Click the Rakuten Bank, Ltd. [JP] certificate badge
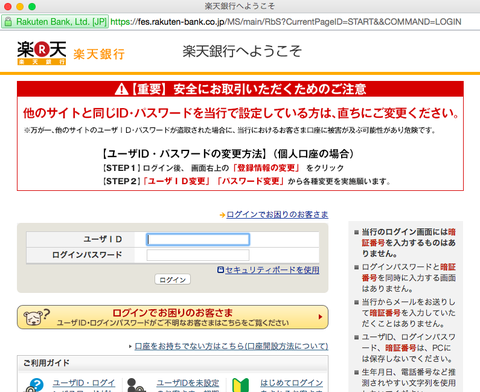480x392 pixels. pyautogui.click(x=55, y=22)
